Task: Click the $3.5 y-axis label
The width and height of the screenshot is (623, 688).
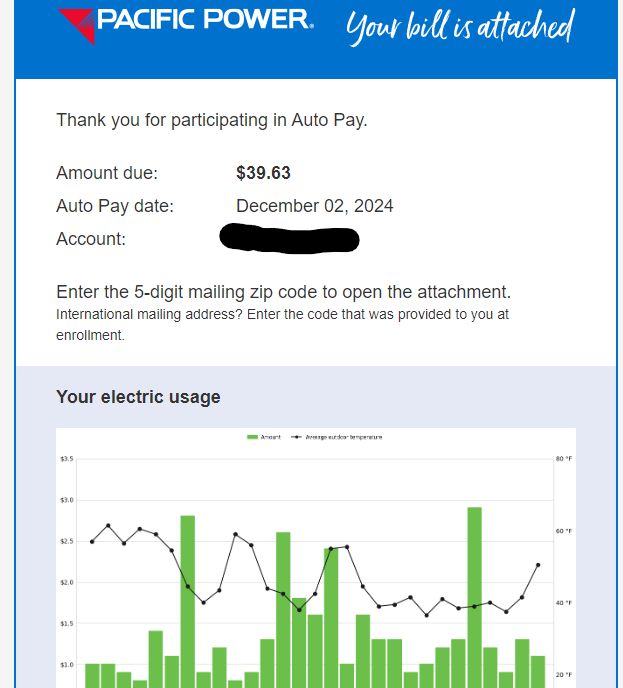Action: tap(67, 458)
